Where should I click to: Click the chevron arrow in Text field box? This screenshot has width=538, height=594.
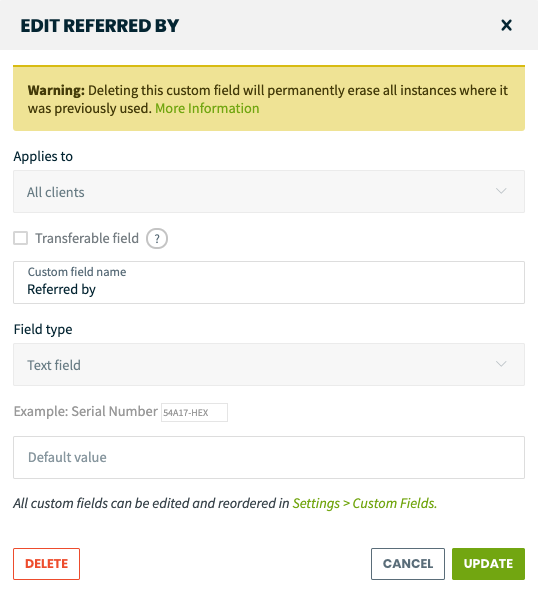point(501,364)
